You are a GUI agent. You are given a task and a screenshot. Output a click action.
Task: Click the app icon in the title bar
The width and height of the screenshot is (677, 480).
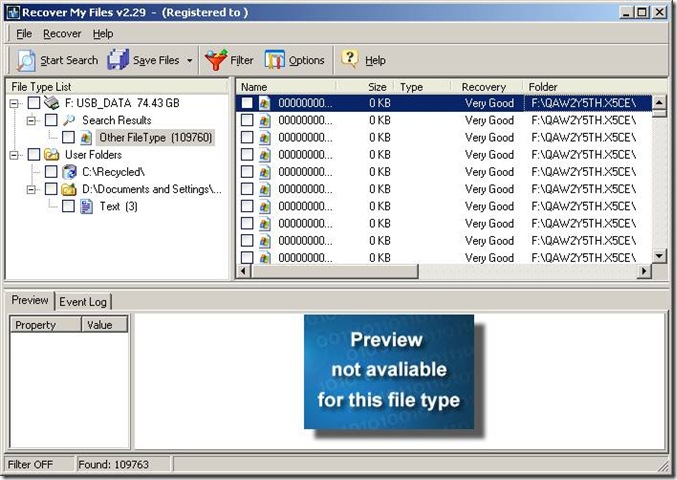[x=13, y=12]
